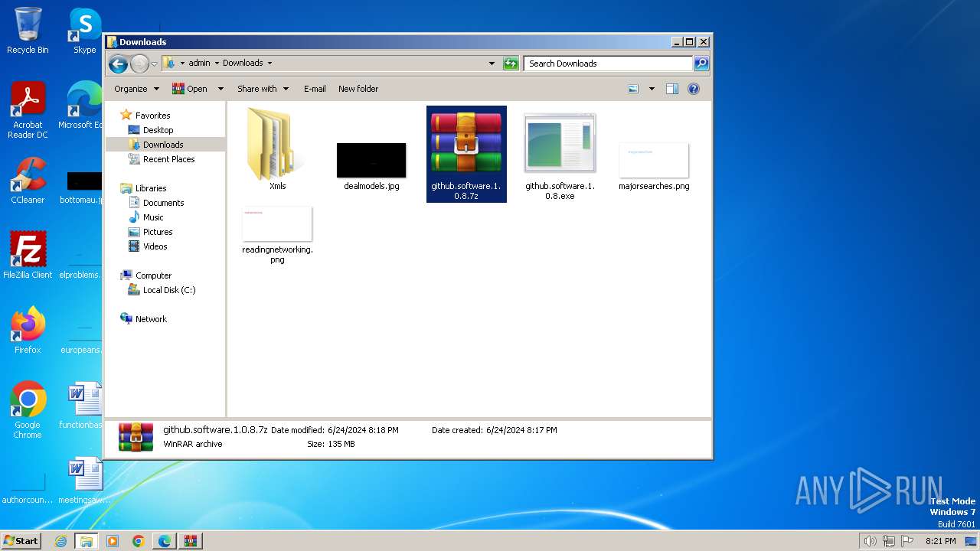
Task: Select Computer in navigation pane
Action: click(x=153, y=275)
